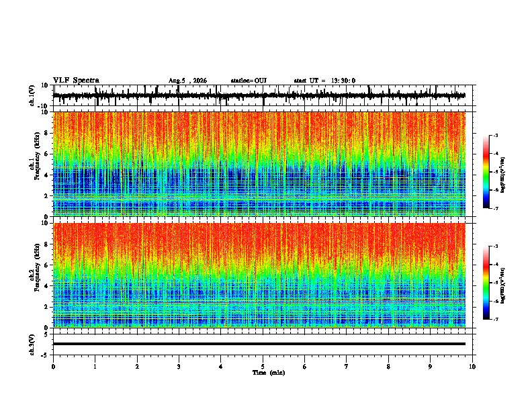The width and height of the screenshot is (532, 411).
Task: Click the "station=OUI" header label
Action: (x=249, y=81)
